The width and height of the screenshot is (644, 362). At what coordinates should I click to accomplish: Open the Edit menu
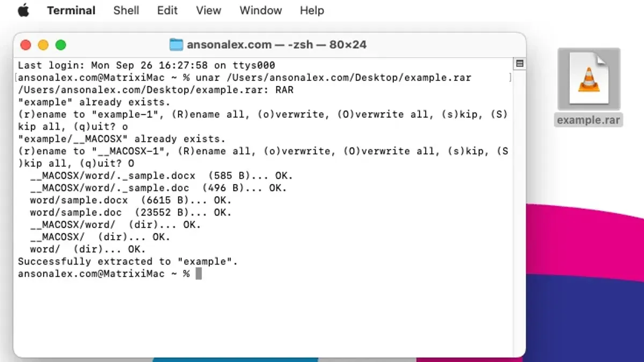click(x=167, y=10)
